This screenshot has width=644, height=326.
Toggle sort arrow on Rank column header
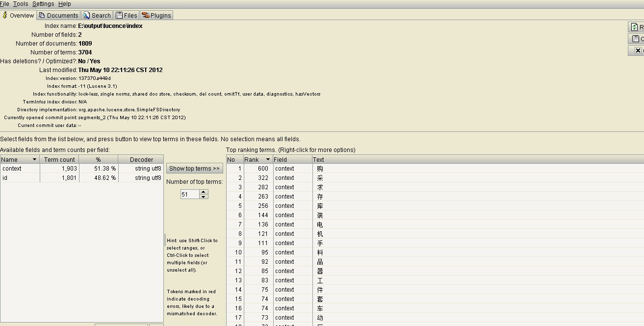268,159
